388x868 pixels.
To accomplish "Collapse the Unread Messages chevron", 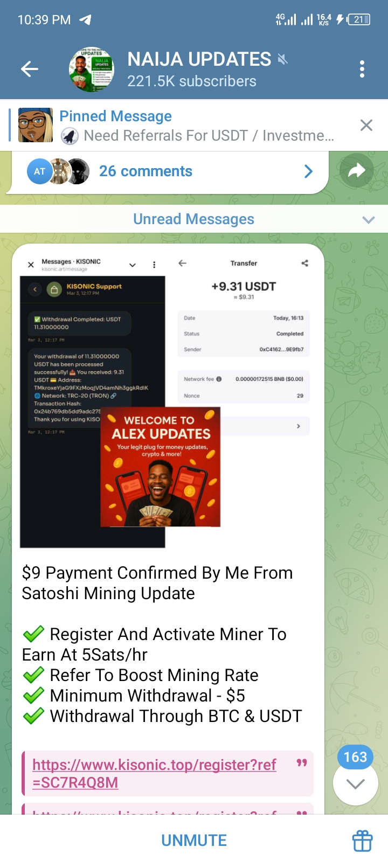I will tap(369, 220).
